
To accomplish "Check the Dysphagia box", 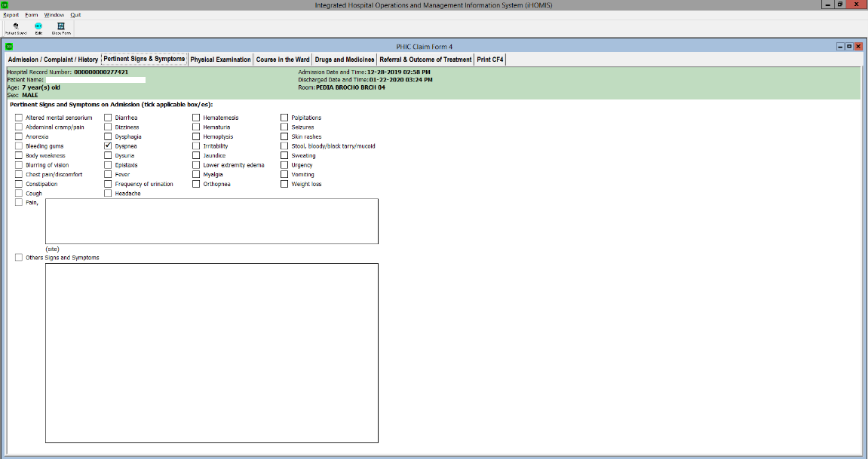I will (108, 136).
